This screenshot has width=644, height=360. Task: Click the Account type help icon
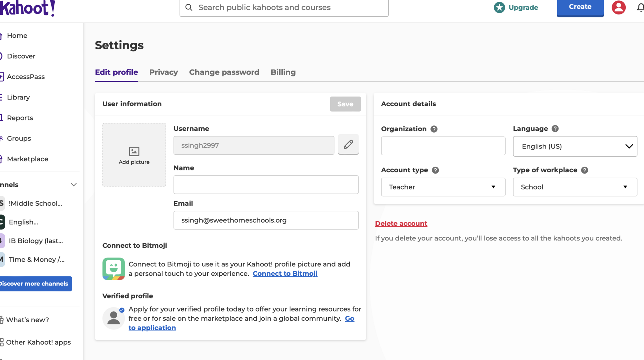pyautogui.click(x=435, y=170)
